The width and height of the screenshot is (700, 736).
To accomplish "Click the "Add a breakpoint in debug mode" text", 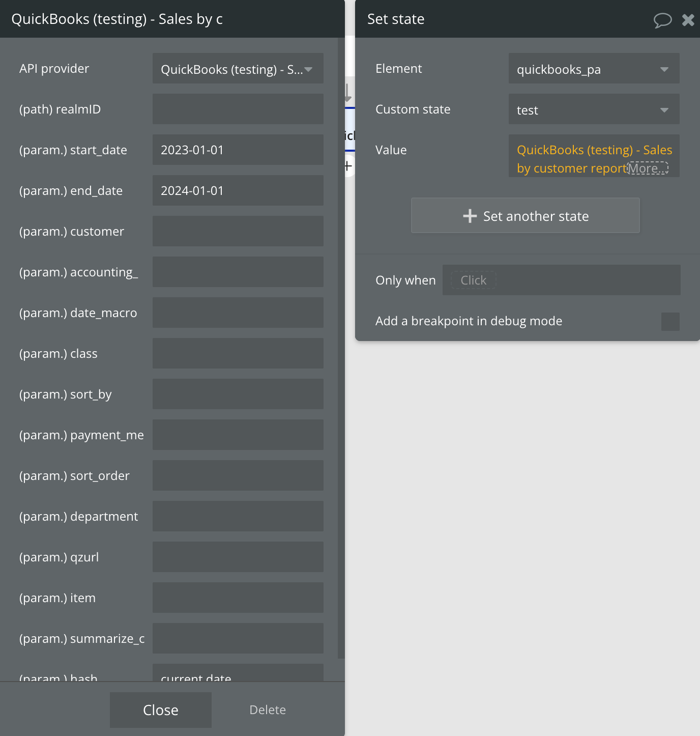I will 469,321.
